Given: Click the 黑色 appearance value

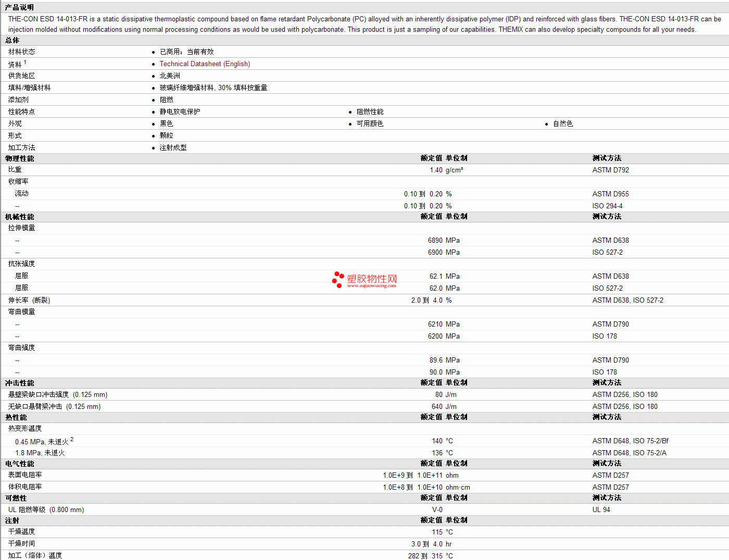Looking at the screenshot, I should [166, 123].
